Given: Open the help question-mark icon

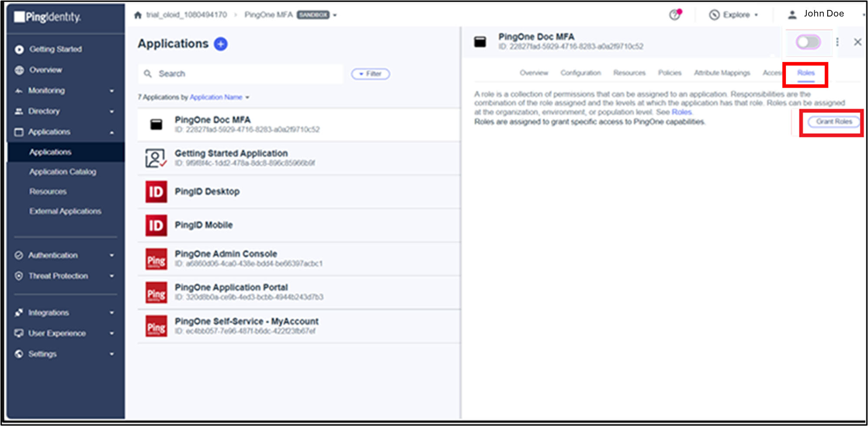Looking at the screenshot, I should pyautogui.click(x=675, y=15).
